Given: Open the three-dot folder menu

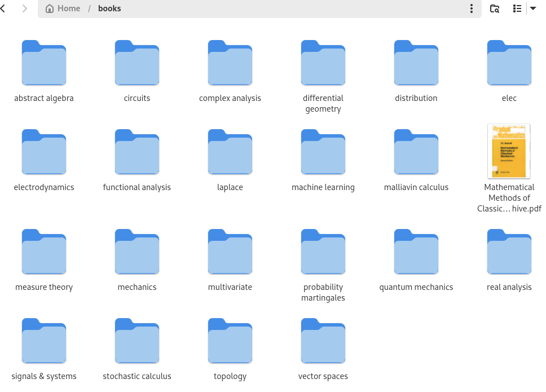Looking at the screenshot, I should coord(471,8).
